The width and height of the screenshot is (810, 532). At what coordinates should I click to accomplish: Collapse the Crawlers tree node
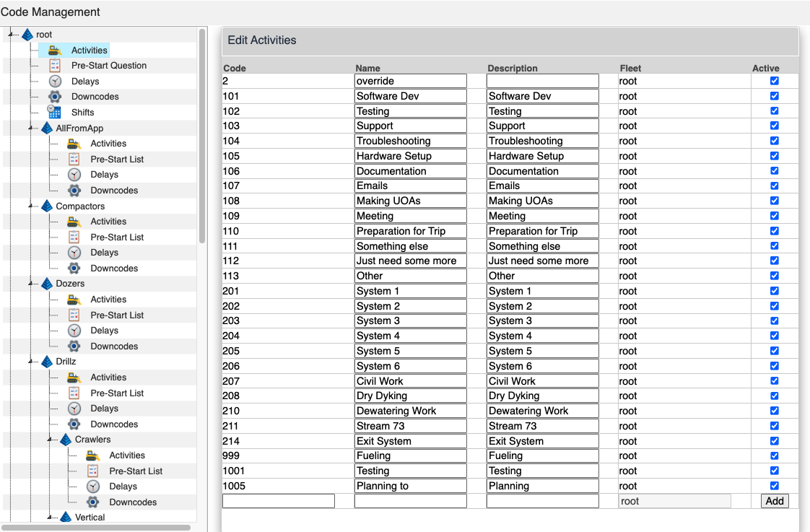tap(50, 439)
